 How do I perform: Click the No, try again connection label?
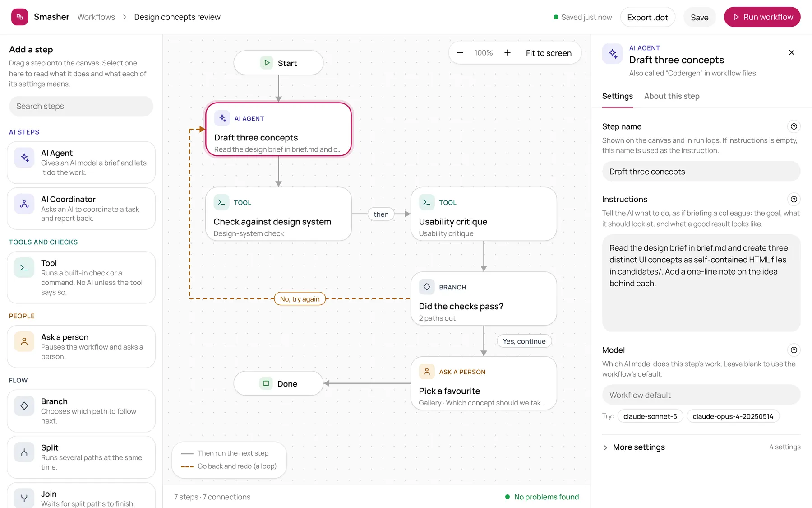300,299
